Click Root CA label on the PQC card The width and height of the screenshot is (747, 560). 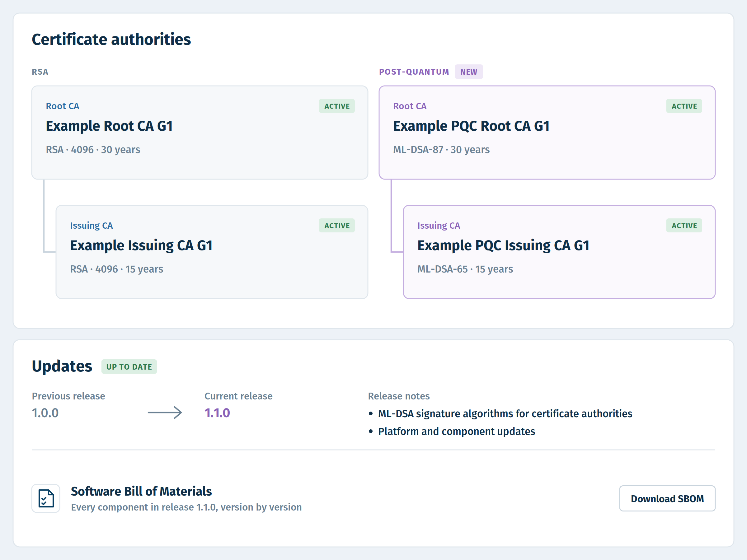[x=410, y=106]
